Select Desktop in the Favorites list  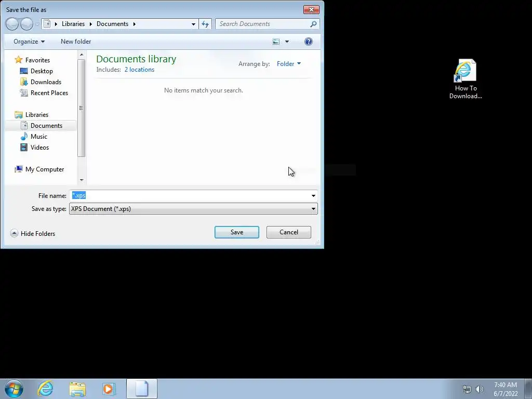42,71
